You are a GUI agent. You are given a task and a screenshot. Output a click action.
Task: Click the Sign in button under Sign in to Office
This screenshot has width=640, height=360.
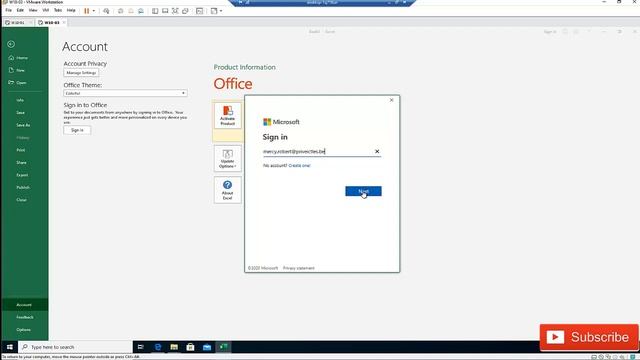pyautogui.click(x=77, y=130)
